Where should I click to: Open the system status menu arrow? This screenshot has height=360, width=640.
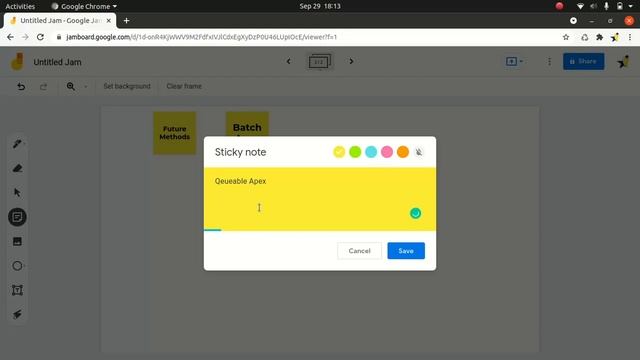(x=631, y=6)
